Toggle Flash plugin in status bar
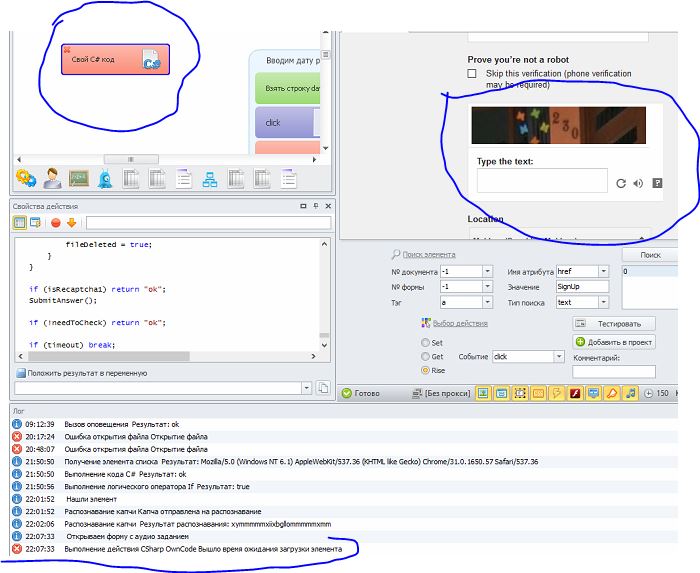Image resolution: width=700 pixels, height=573 pixels. (575, 393)
